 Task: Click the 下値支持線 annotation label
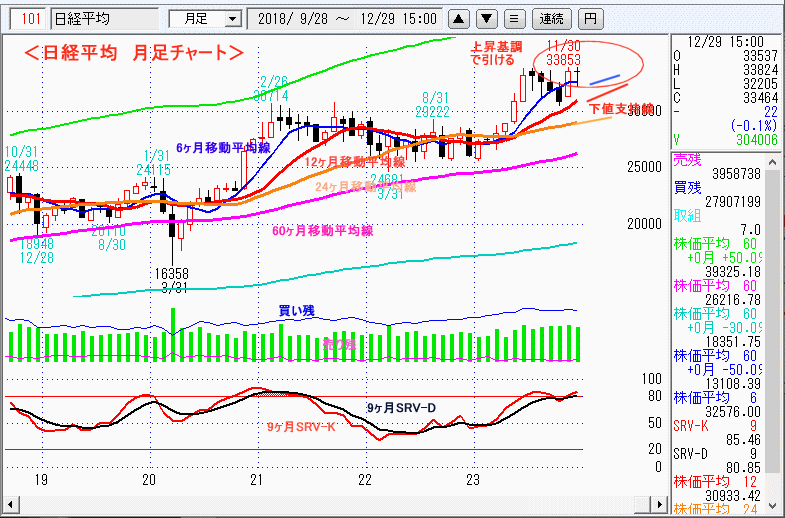pyautogui.click(x=620, y=108)
